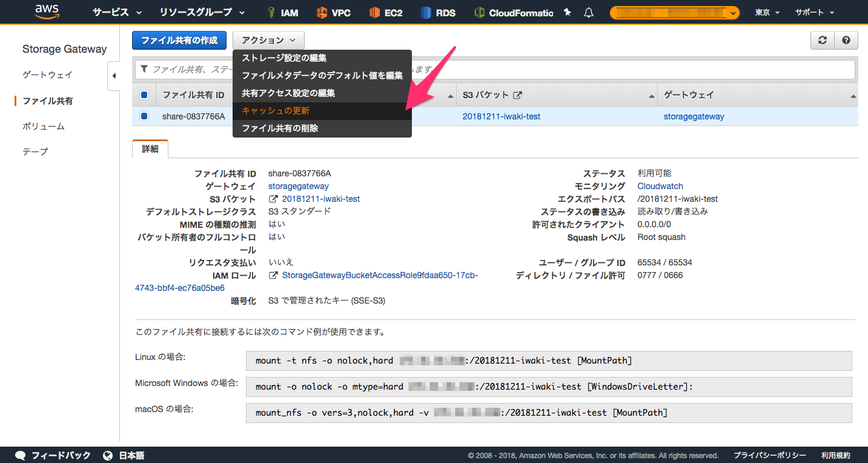Collapse the sidebar with arrow handle
The width and height of the screenshot is (868, 463).
tap(114, 76)
